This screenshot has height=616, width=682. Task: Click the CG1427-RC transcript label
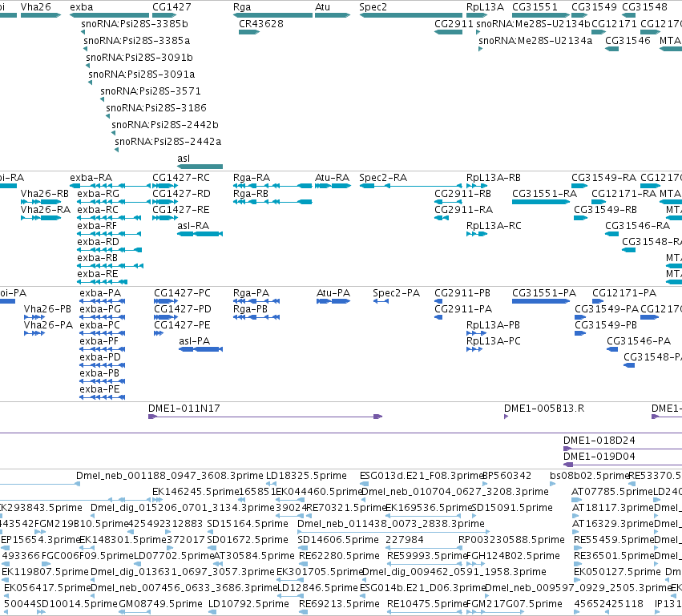(181, 178)
